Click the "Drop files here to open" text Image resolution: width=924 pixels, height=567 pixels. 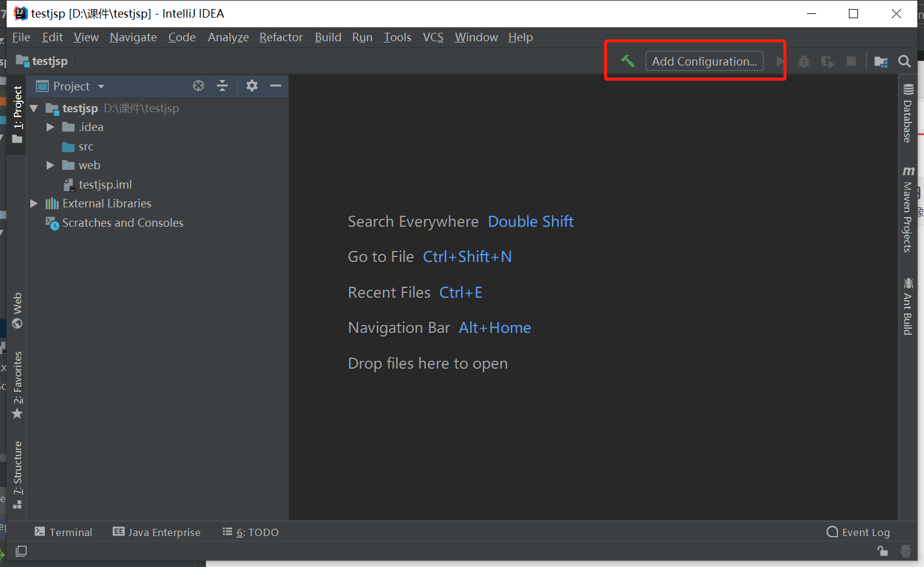428,364
